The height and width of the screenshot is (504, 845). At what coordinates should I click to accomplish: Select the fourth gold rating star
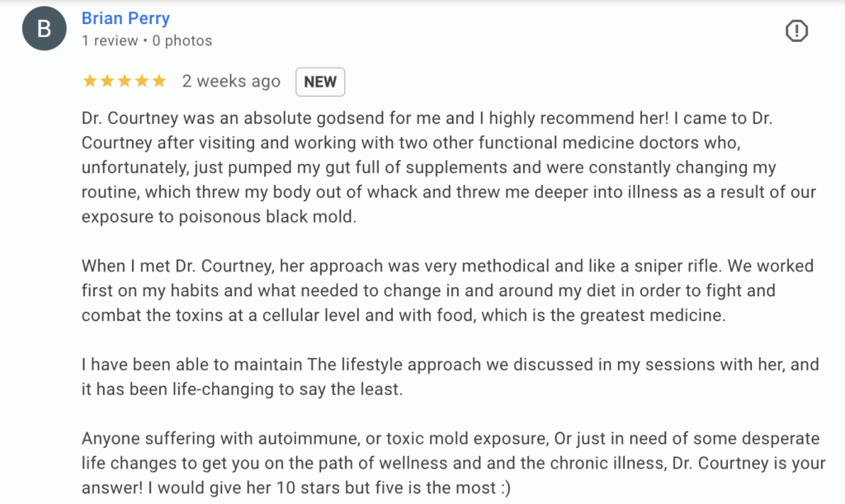pos(143,81)
